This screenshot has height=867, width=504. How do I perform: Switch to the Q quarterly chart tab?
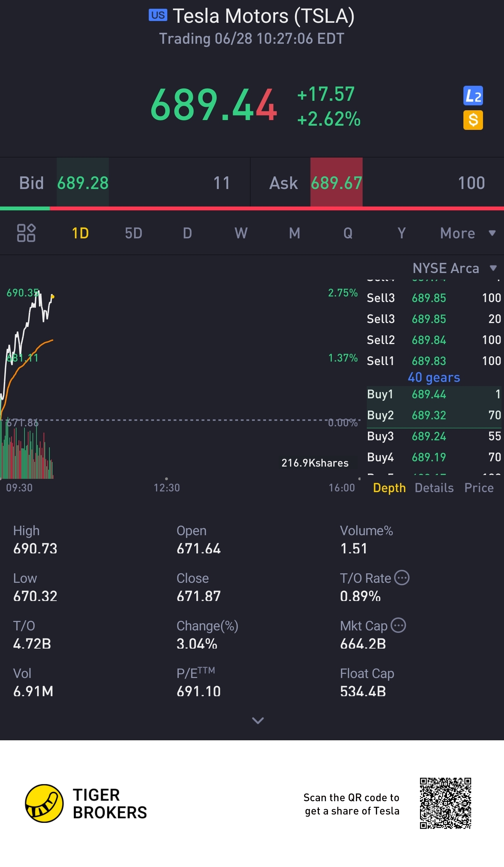click(x=348, y=233)
